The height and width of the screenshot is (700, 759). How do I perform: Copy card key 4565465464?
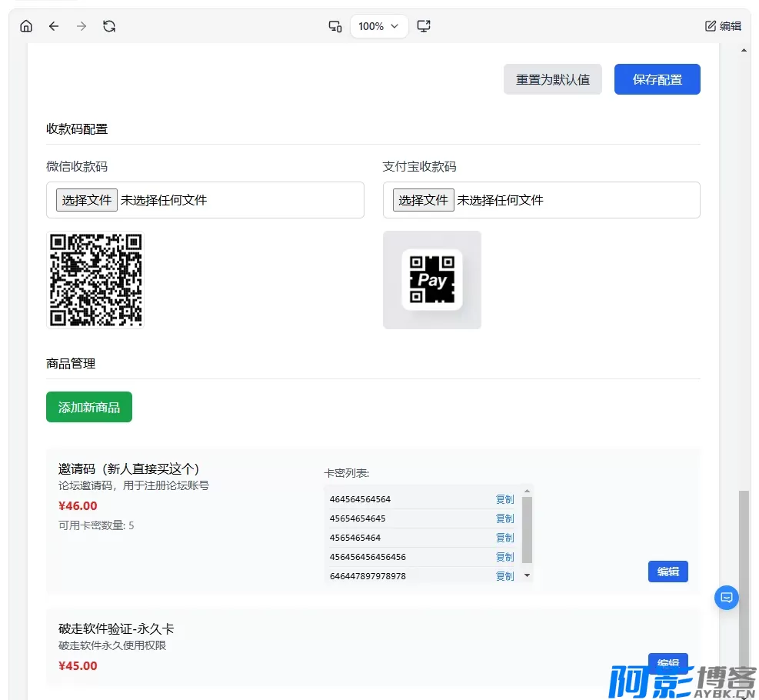click(x=504, y=538)
